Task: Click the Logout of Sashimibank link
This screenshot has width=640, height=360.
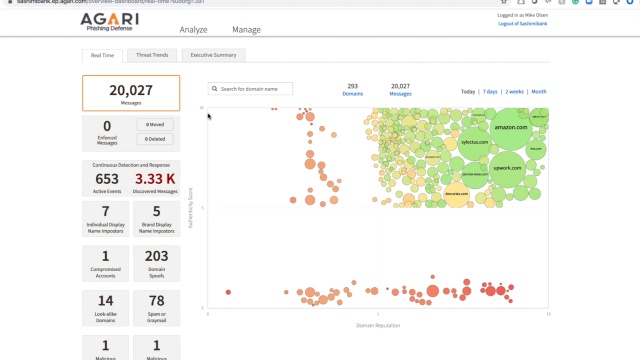Action: tap(522, 24)
